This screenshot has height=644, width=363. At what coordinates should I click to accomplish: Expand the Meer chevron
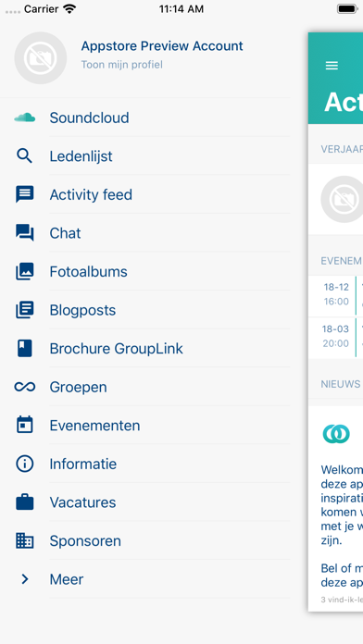(25, 579)
